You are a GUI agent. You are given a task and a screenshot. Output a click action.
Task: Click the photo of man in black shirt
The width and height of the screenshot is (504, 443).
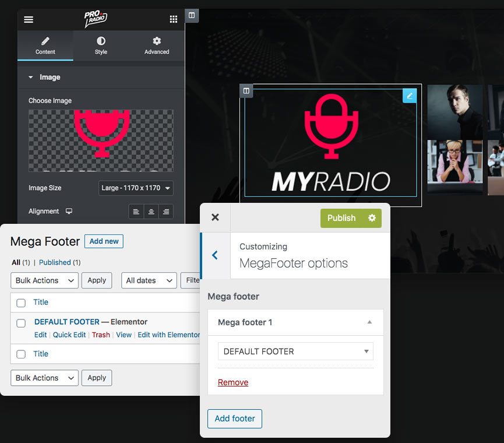pyautogui.click(x=455, y=112)
